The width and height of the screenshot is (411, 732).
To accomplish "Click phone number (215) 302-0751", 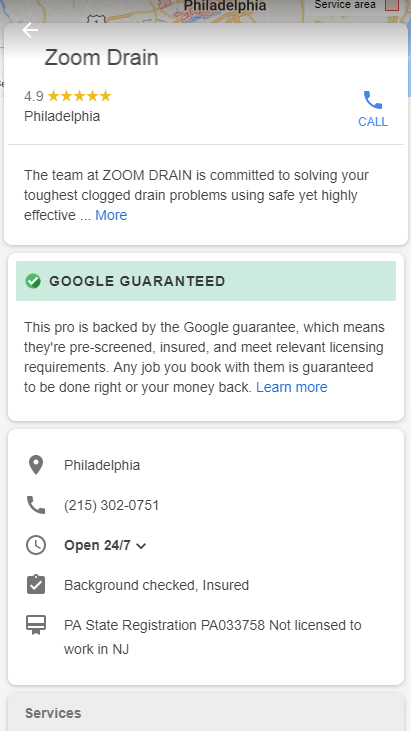I will pyautogui.click(x=112, y=505).
